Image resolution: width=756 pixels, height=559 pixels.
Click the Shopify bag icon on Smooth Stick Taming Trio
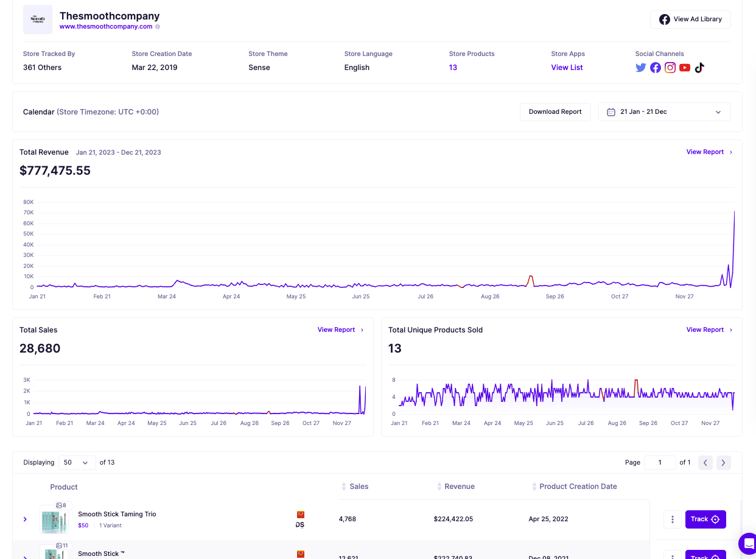click(300, 514)
